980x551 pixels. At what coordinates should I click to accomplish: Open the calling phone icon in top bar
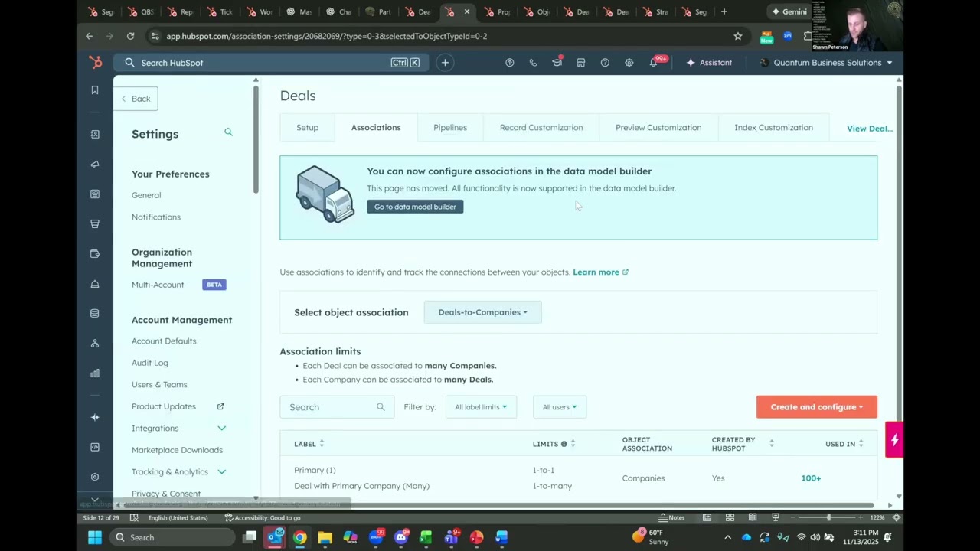click(x=533, y=63)
